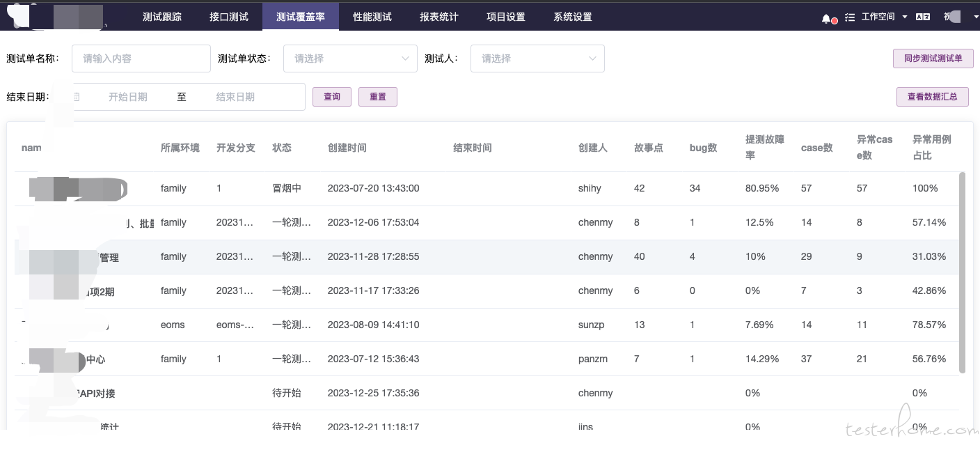Click the eoms environment cell

click(173, 325)
